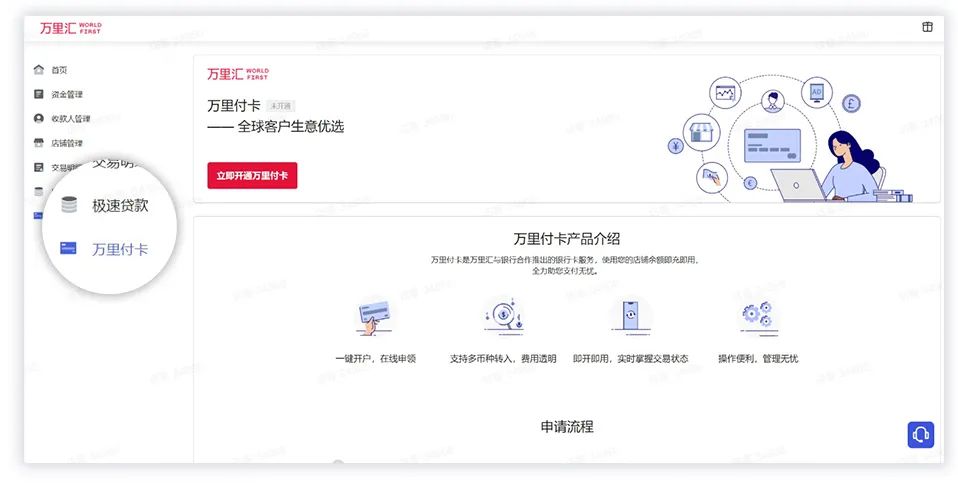Click the 资金管理 icon in sidebar
The height and width of the screenshot is (497, 958).
(38, 94)
